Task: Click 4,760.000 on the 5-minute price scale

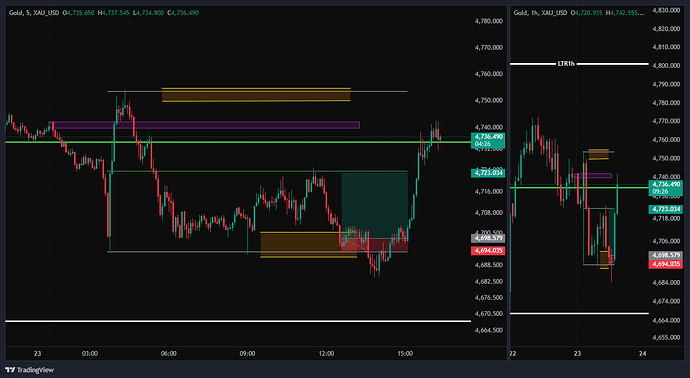Action: (488, 74)
